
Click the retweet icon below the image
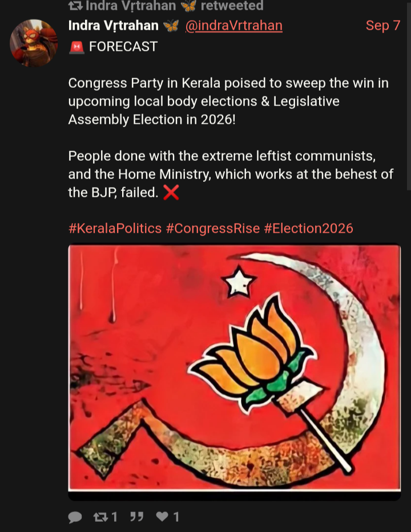pos(100,517)
